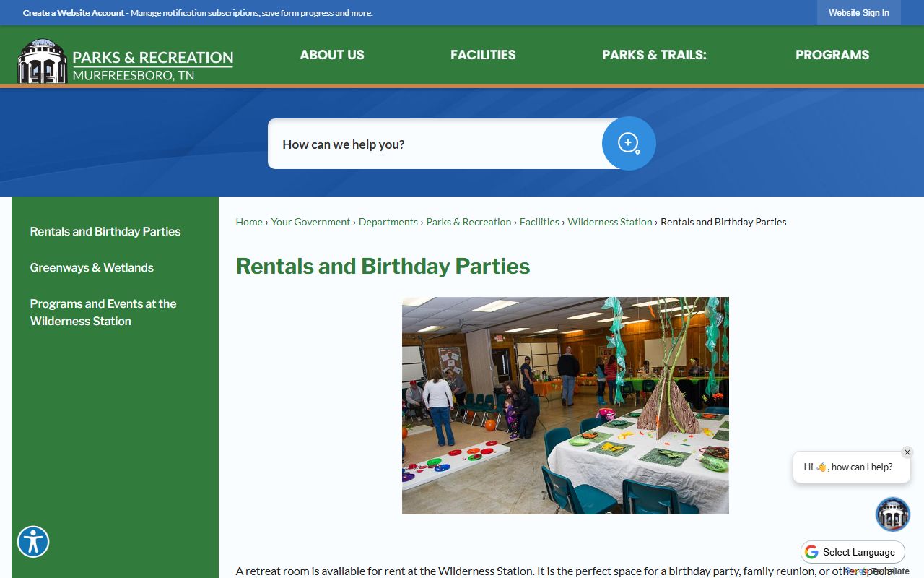Click the Google logo in the translate widget
924x578 pixels.
pos(812,552)
